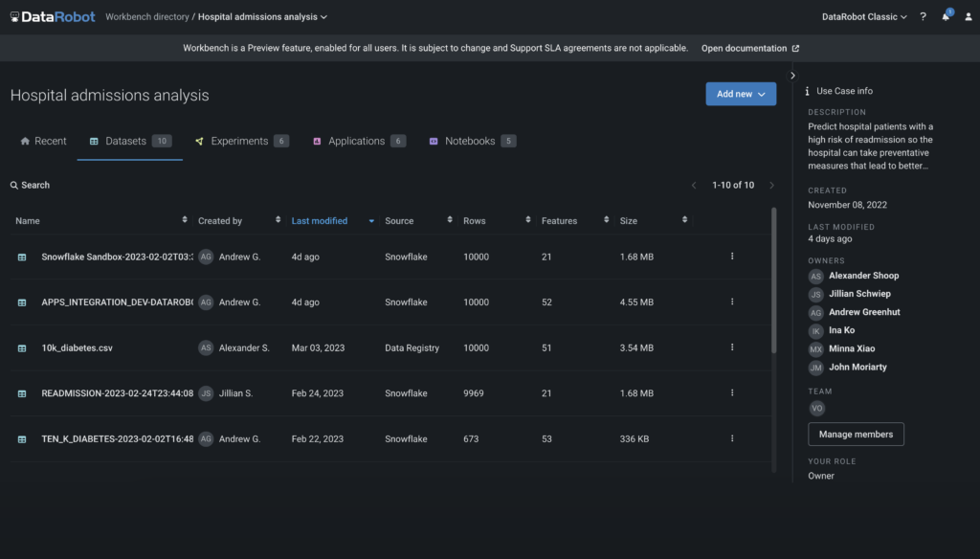
Task: Click Jillian Schwiep's JS owner avatar
Action: pyautogui.click(x=815, y=294)
